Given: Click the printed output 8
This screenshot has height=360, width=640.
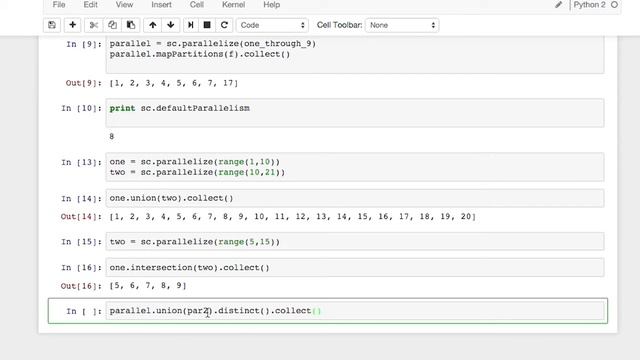Looking at the screenshot, I should (x=111, y=136).
